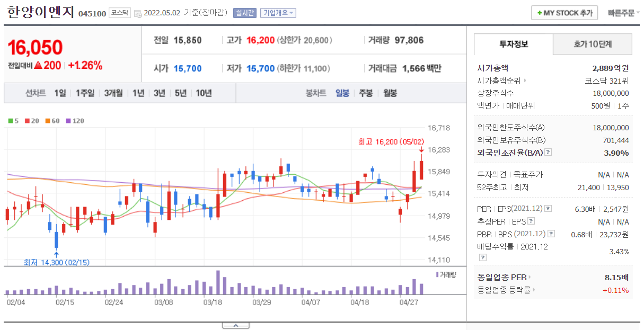The width and height of the screenshot is (644, 330).
Task: Click the 코스닥 321위 ranking value
Action: click(x=607, y=81)
